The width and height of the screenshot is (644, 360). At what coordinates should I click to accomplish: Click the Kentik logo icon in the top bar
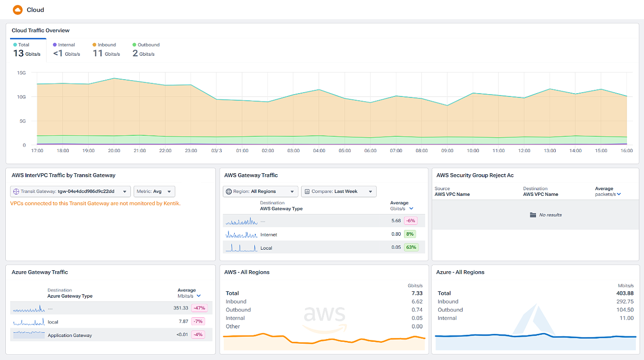18,10
